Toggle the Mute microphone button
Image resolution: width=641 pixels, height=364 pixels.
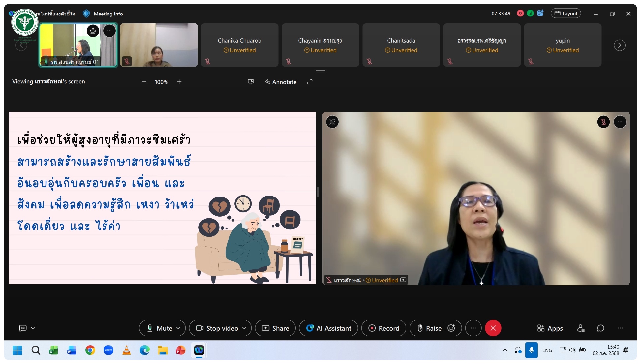[x=160, y=328]
